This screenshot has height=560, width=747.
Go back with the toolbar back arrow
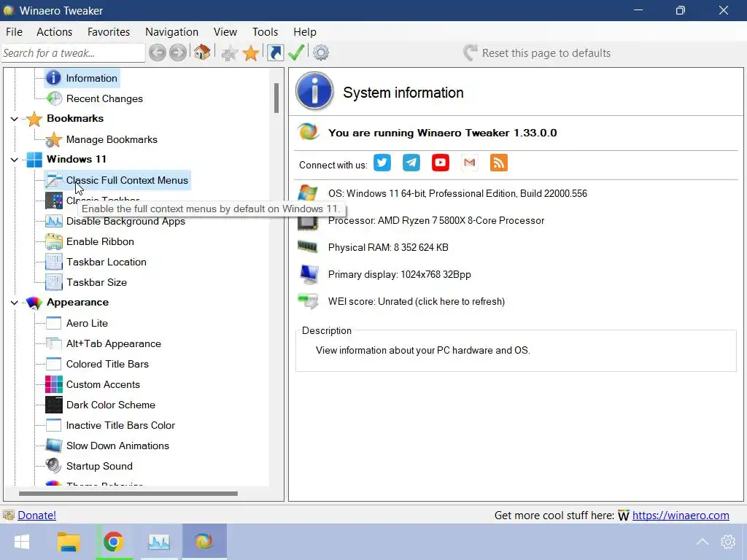click(x=158, y=52)
